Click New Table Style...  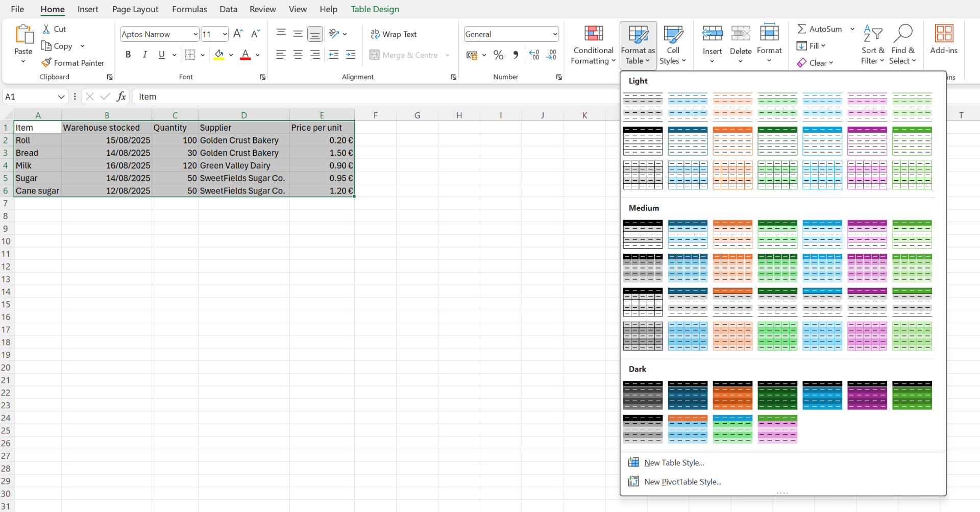(x=674, y=462)
